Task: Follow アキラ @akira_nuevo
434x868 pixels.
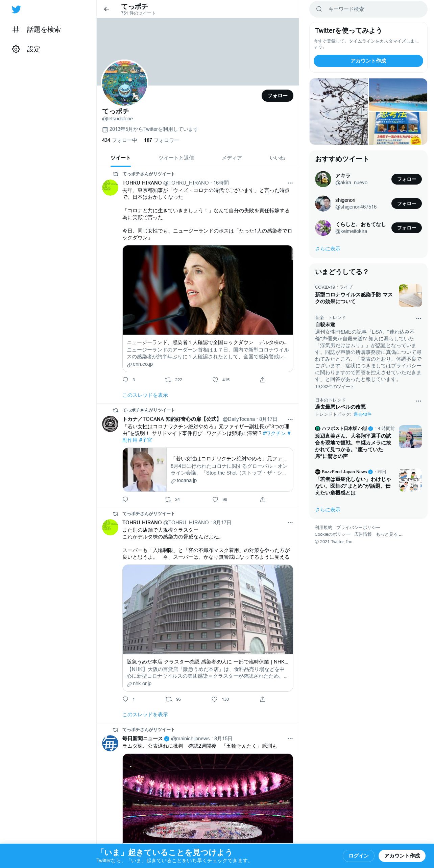Action: pyautogui.click(x=407, y=179)
